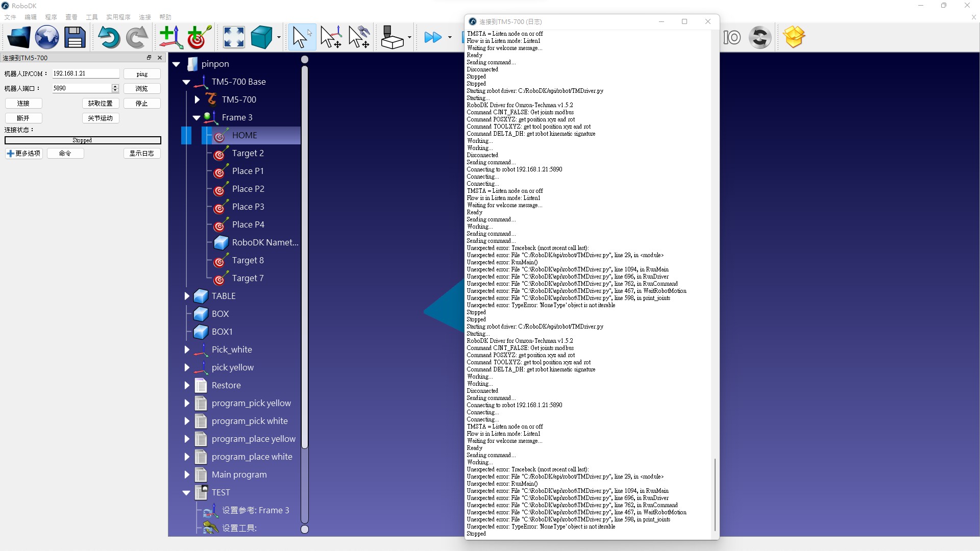This screenshot has height=551, width=980.
Task: Expand Main program node
Action: (187, 474)
